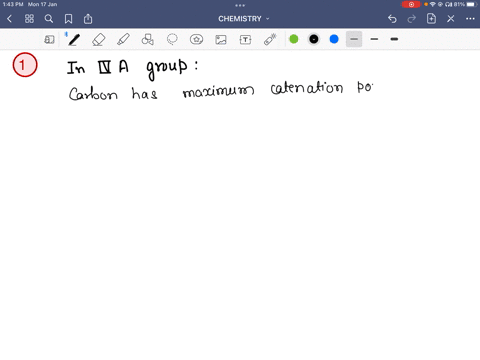Go back with the left chevron
Screen dimensions: 480x360
click(x=9, y=19)
